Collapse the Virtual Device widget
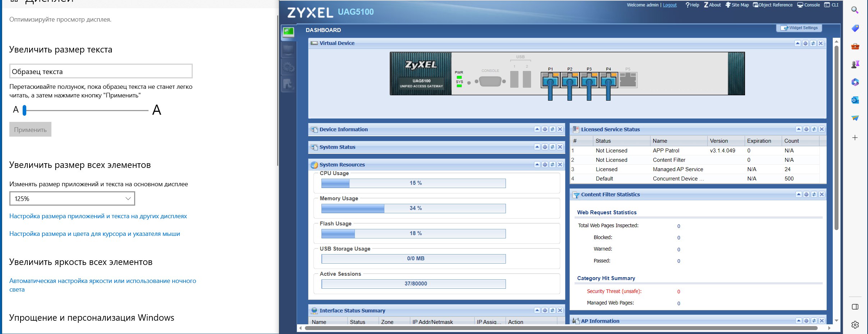This screenshot has width=868, height=334. (x=798, y=44)
